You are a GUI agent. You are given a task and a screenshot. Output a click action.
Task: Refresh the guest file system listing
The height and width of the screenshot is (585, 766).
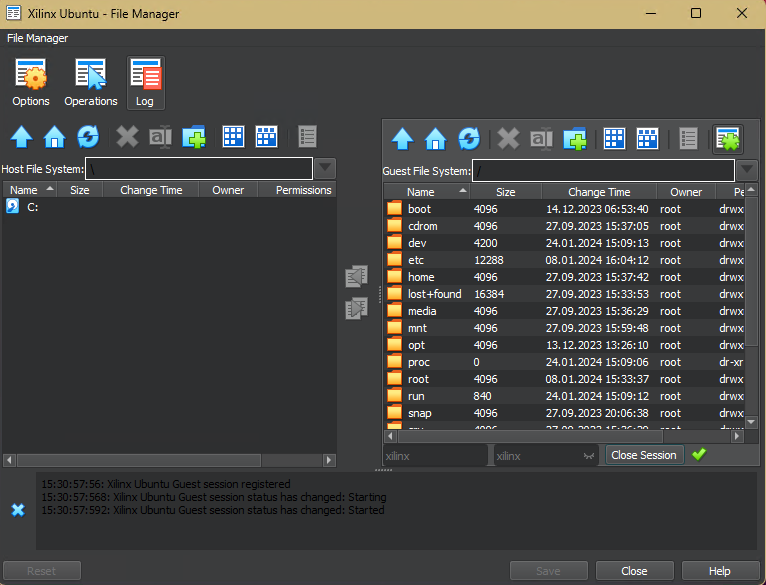(469, 139)
